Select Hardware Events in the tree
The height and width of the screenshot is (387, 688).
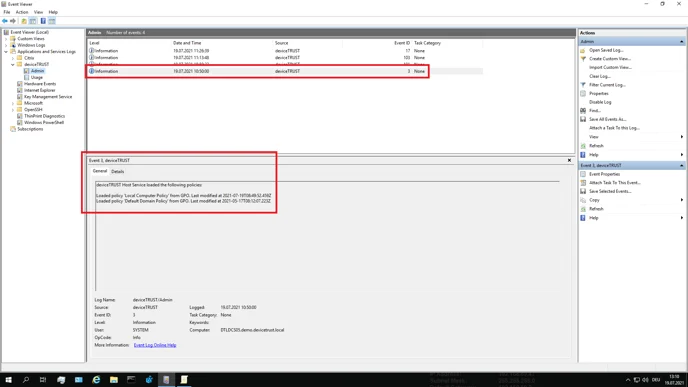coord(40,84)
